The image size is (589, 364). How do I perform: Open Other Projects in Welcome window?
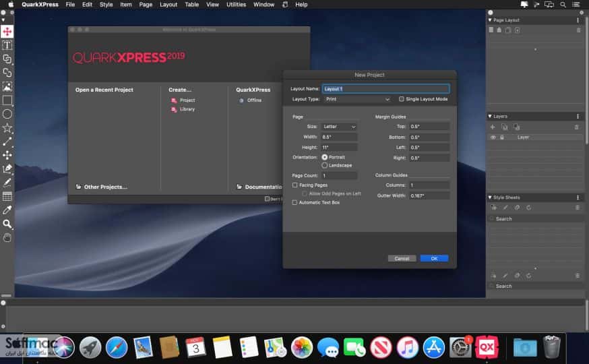pyautogui.click(x=102, y=187)
